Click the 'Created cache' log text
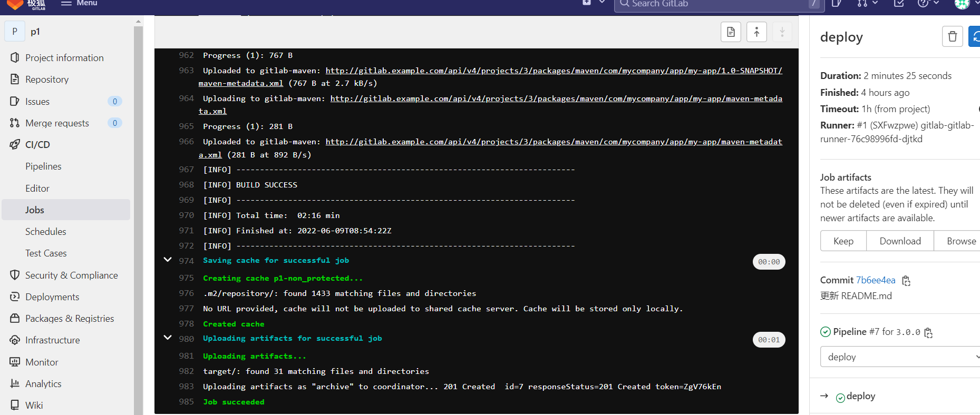980x415 pixels. click(234, 324)
